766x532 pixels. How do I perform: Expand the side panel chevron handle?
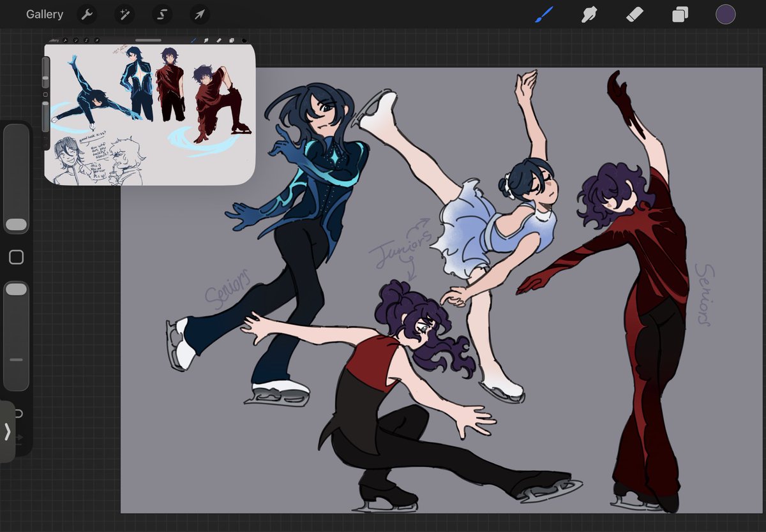click(x=7, y=432)
